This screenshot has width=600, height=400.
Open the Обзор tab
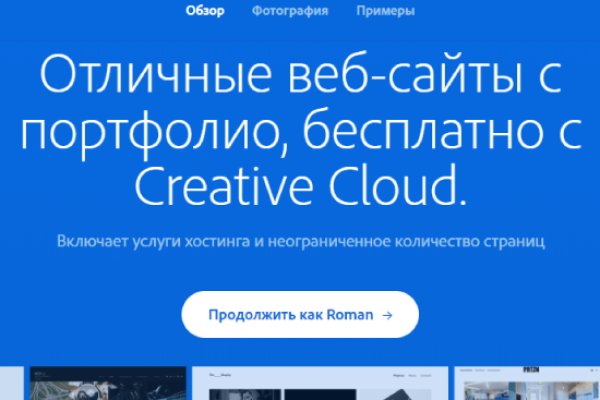click(205, 12)
